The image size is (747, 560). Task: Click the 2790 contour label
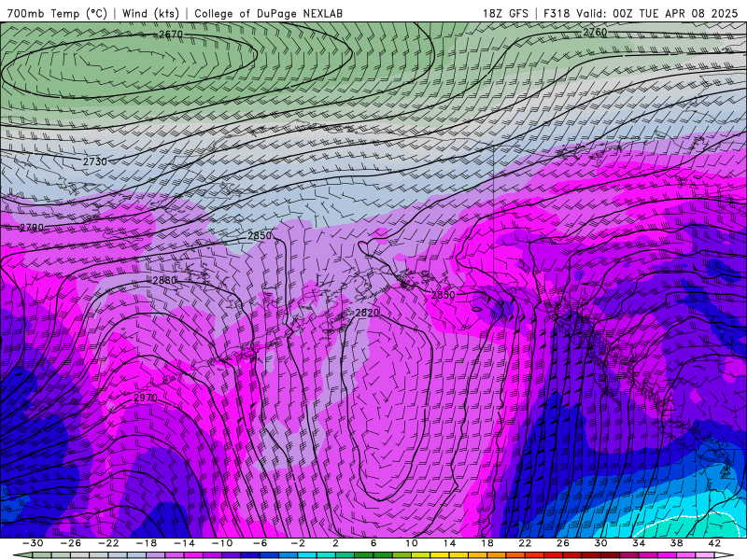32,228
